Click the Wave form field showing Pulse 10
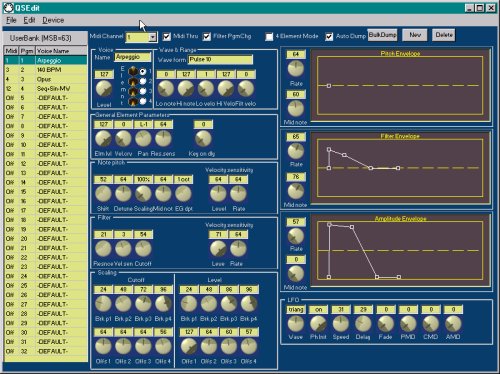The height and width of the screenshot is (374, 500). (x=220, y=60)
